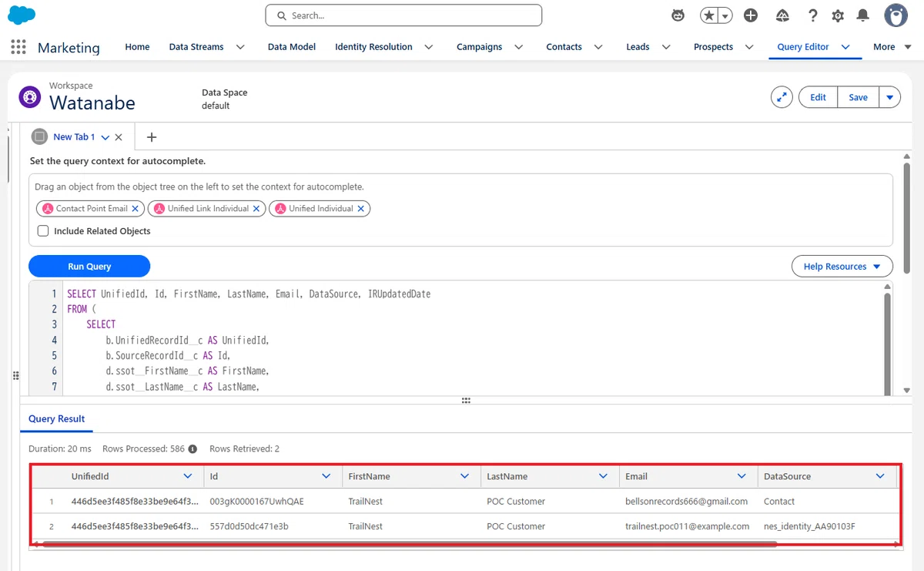Open the App Launcher grid icon

point(18,47)
